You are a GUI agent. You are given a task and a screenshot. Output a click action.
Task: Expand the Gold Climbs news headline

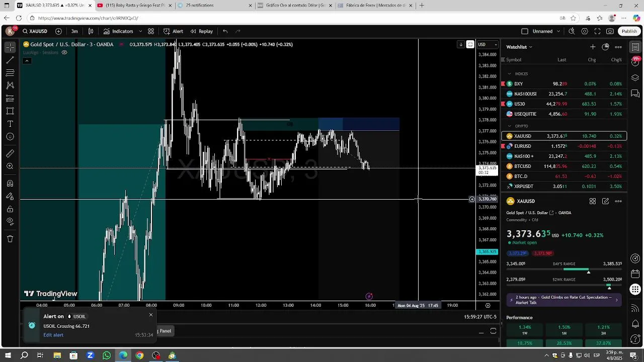click(564, 300)
